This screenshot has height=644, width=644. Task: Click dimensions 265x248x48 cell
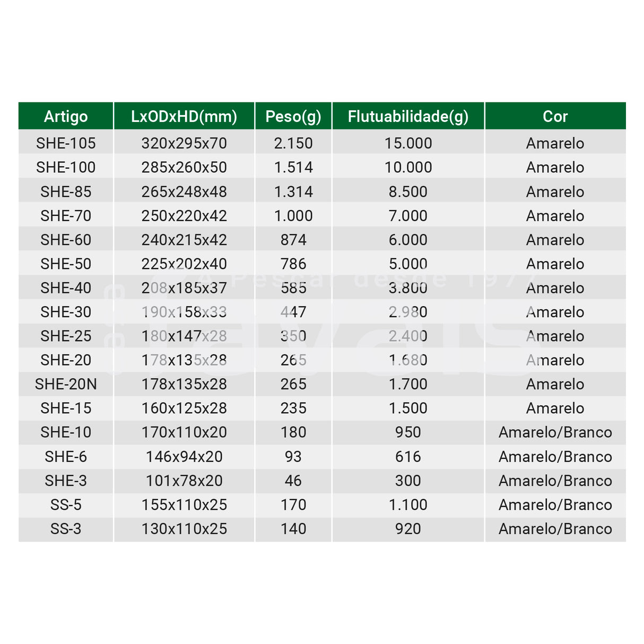pos(184,192)
